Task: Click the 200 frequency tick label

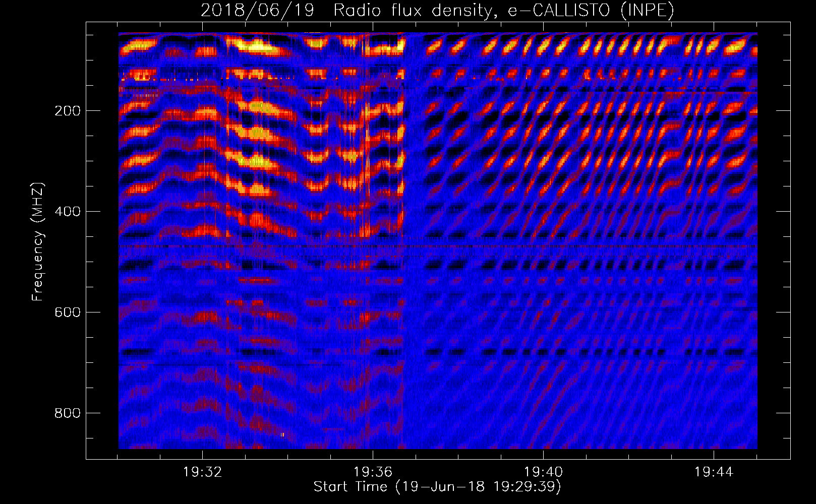Action: 68,111
